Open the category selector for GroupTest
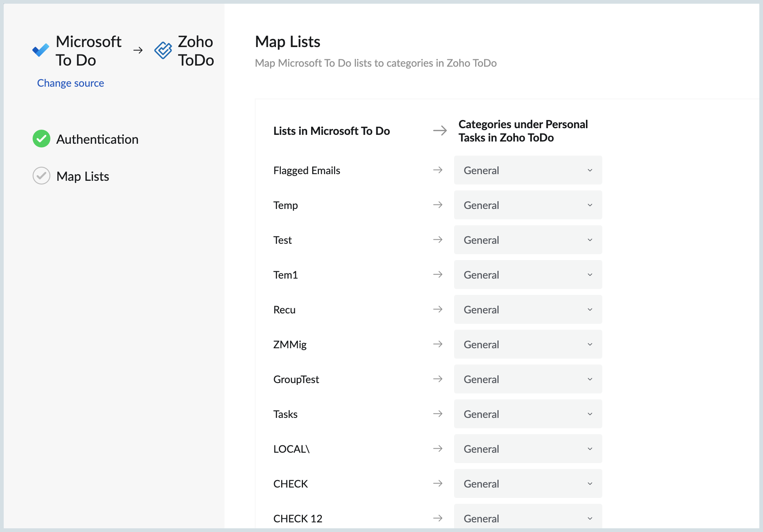This screenshot has width=763, height=532. tap(527, 379)
